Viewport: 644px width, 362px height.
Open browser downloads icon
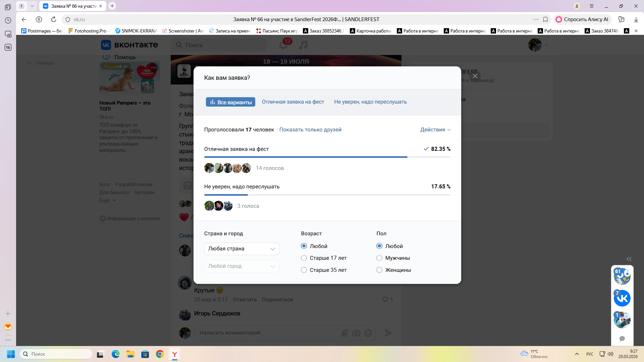[x=636, y=19]
